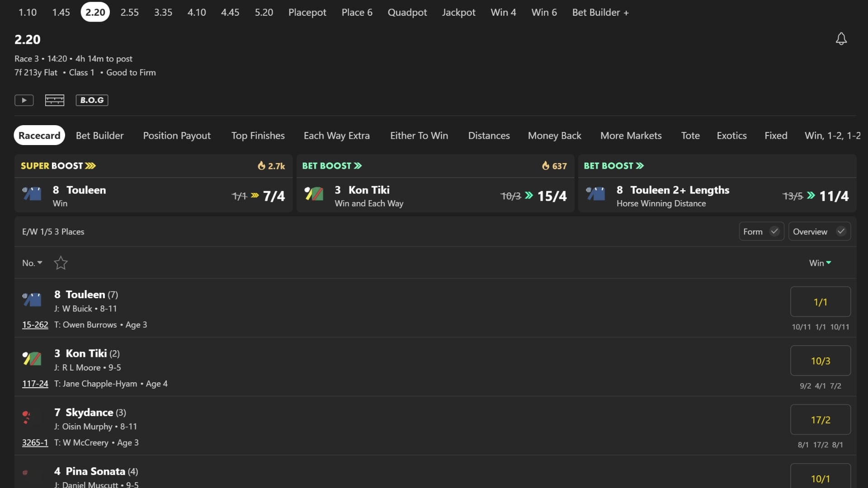Switch to Position Payout tab

pos(177,136)
